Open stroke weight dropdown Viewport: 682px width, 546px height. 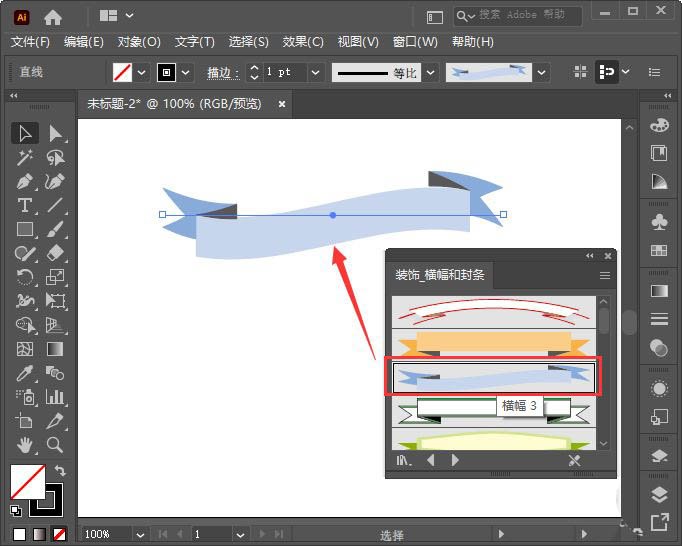pos(316,72)
